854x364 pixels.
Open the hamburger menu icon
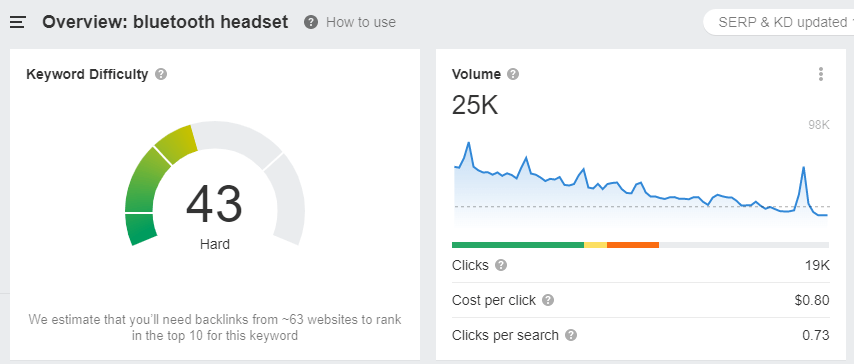point(18,22)
